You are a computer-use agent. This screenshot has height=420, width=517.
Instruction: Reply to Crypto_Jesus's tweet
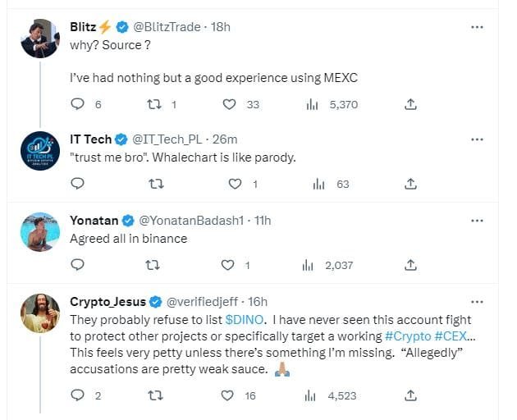79,395
